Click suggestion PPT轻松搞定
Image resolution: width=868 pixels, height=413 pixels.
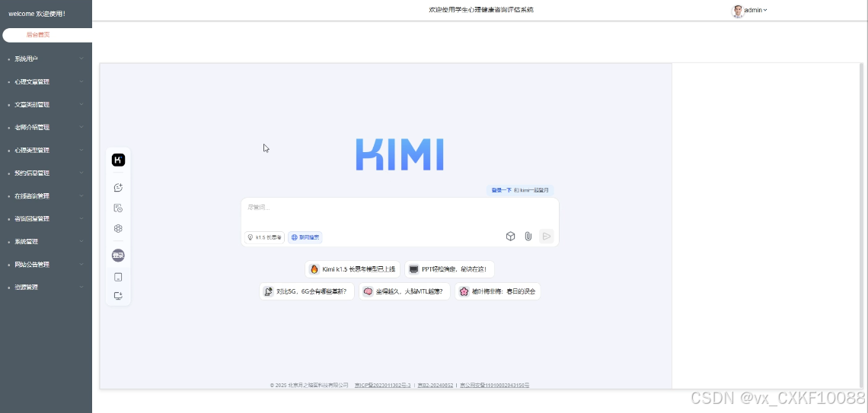tap(449, 269)
